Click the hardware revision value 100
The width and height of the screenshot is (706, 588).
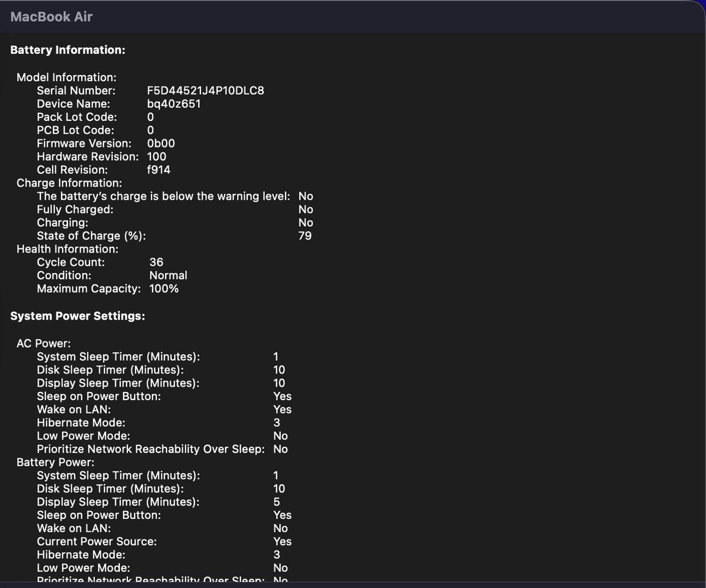[x=157, y=156]
